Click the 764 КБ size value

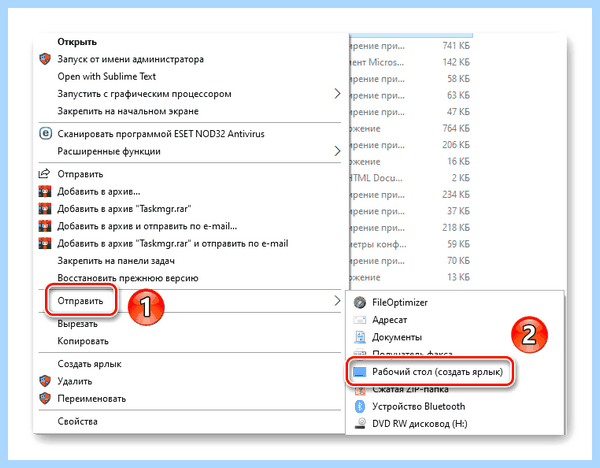pos(456,128)
